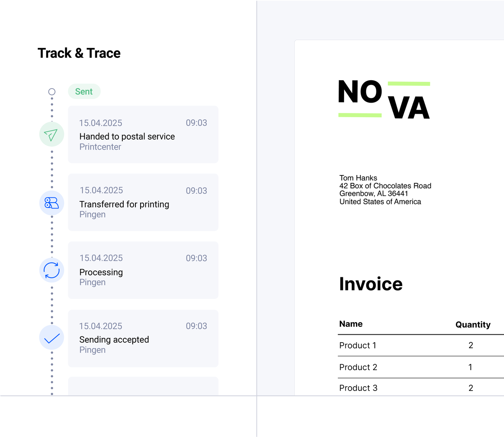Click the printer icon for Transferred for printing
Viewport: 504px width, 437px height.
(x=51, y=203)
